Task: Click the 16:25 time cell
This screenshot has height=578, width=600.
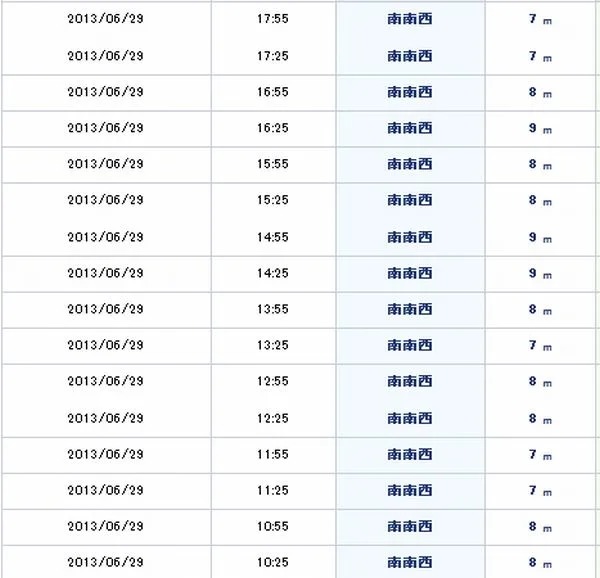Action: (272, 128)
